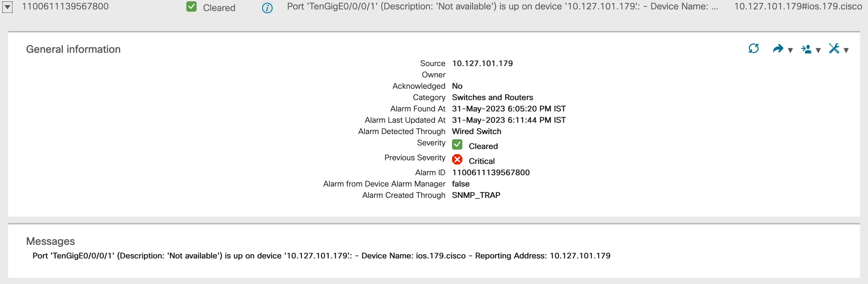
Task: Select the General information section header
Action: pyautogui.click(x=74, y=49)
